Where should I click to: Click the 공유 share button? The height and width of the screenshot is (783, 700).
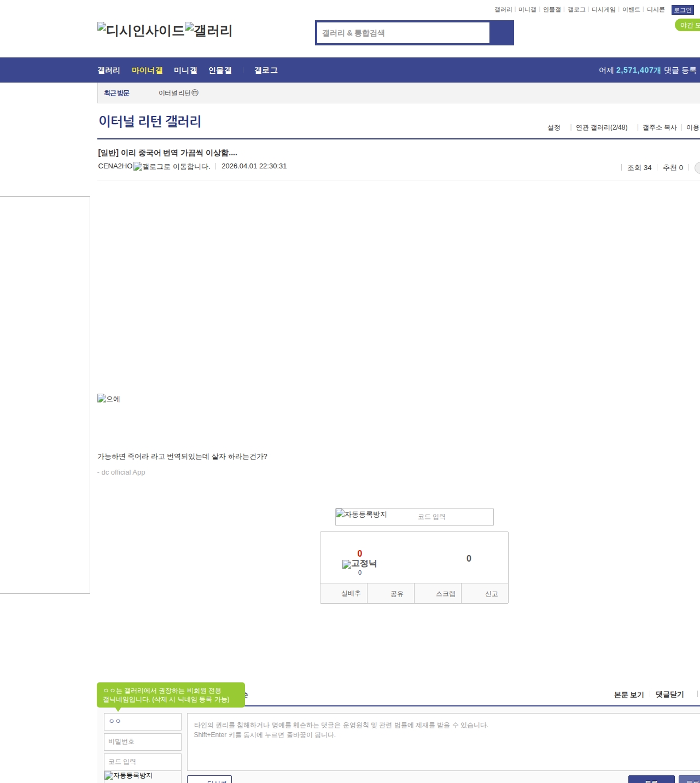tap(391, 593)
